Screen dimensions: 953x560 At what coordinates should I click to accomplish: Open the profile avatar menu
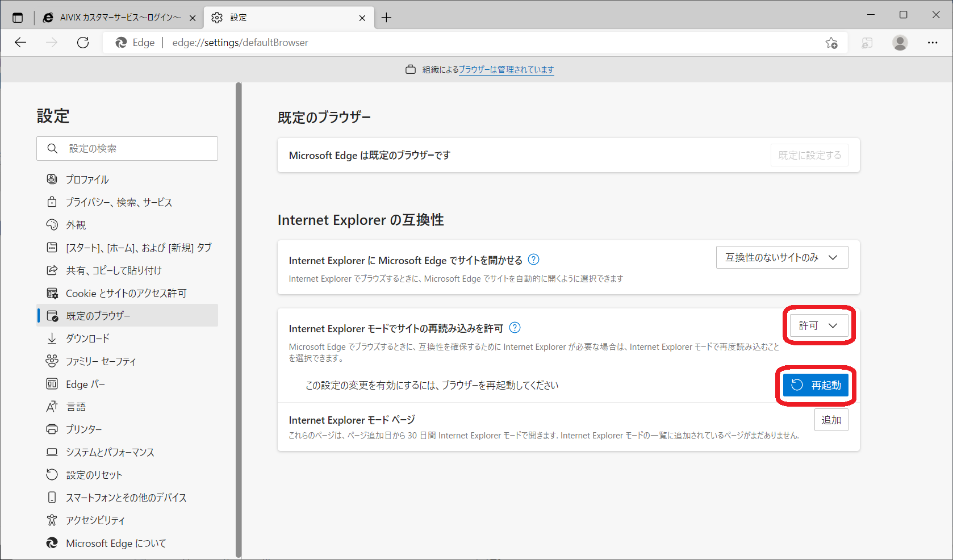pyautogui.click(x=900, y=43)
